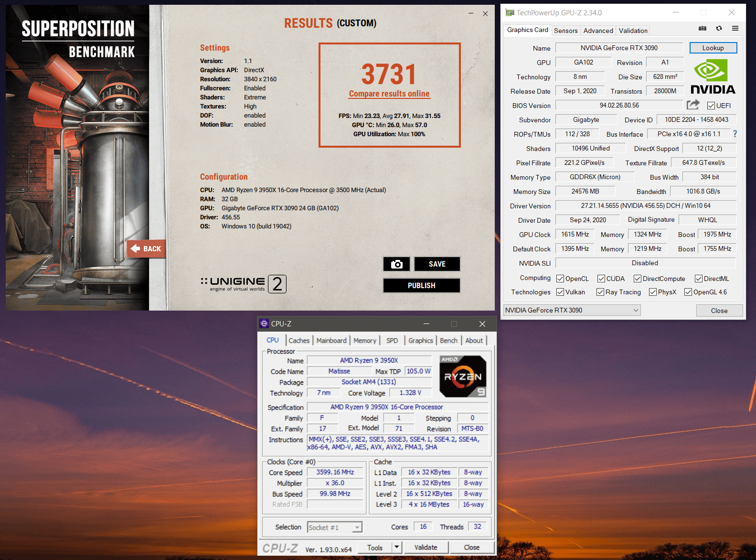Click the Core Voltage value 1.328 V
Screen dimensions: 756x560
click(x=410, y=392)
